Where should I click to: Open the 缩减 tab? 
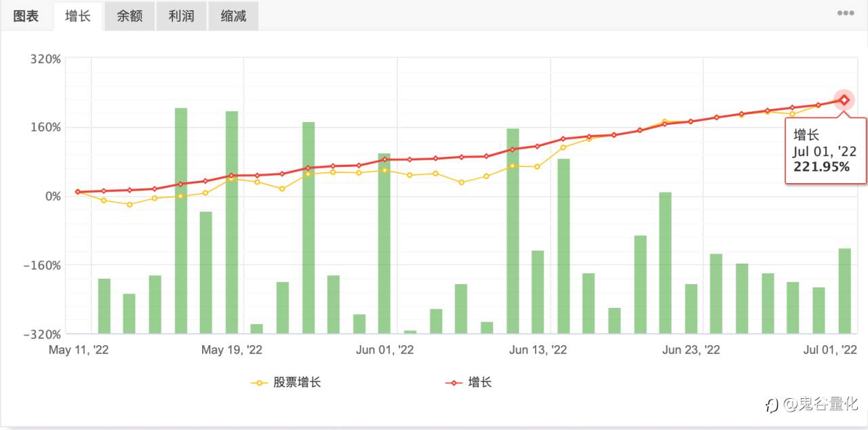coord(233,16)
